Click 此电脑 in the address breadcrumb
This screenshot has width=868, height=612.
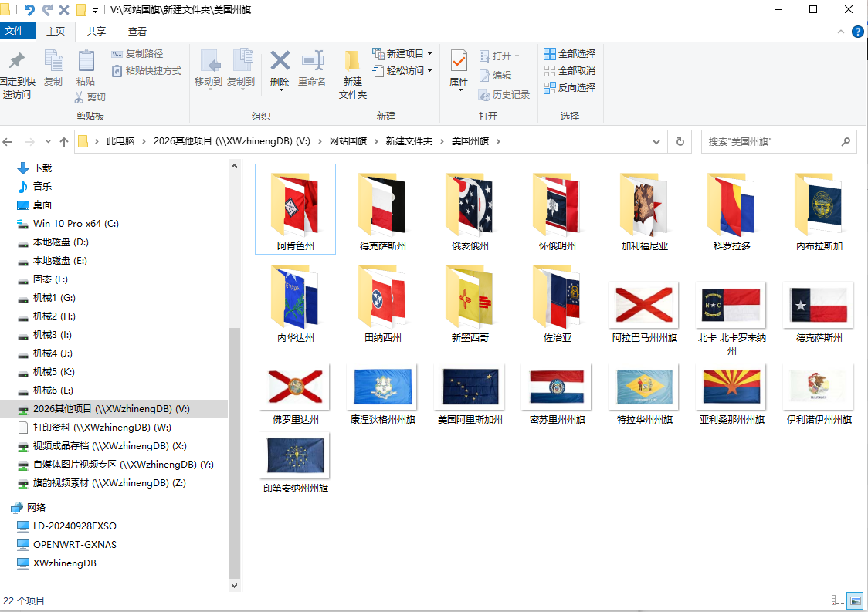pyautogui.click(x=120, y=141)
